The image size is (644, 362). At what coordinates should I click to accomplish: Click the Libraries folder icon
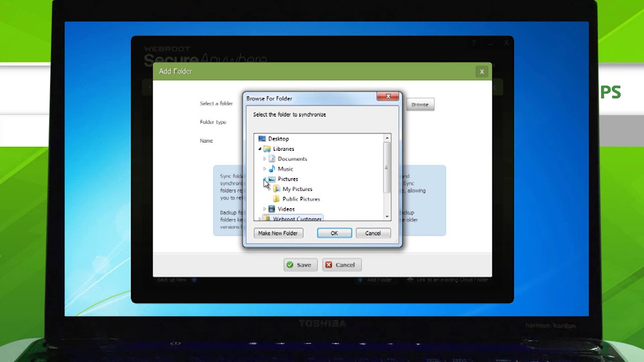(x=267, y=149)
